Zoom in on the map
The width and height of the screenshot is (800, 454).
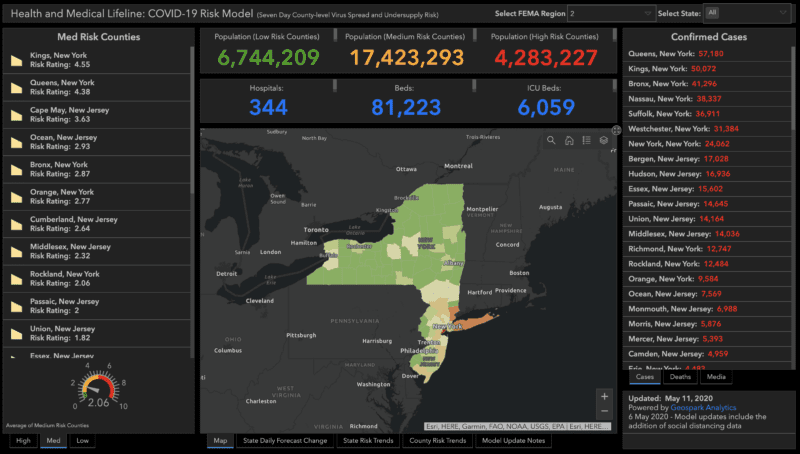pos(603,396)
